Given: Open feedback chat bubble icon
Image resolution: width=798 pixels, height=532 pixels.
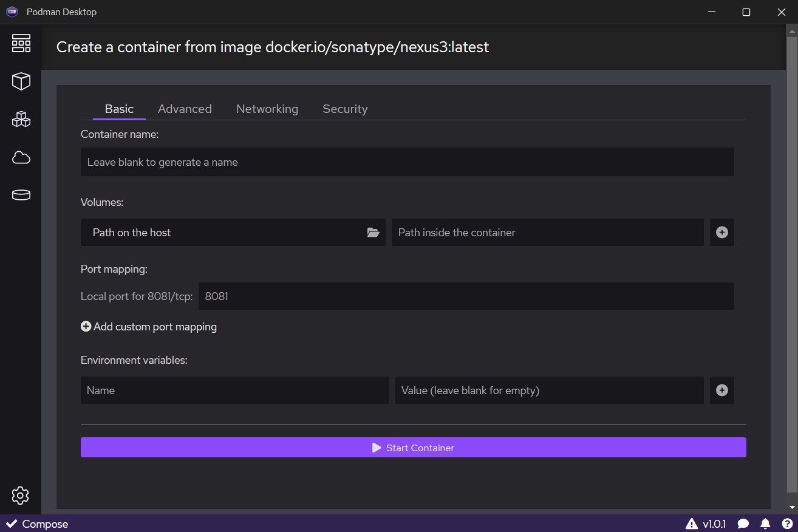Looking at the screenshot, I should pos(743,523).
